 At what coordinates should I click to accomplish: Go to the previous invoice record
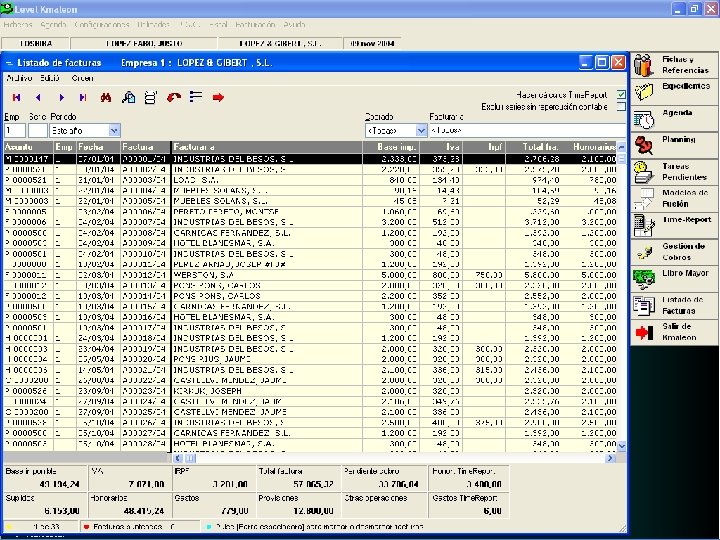[x=38, y=97]
